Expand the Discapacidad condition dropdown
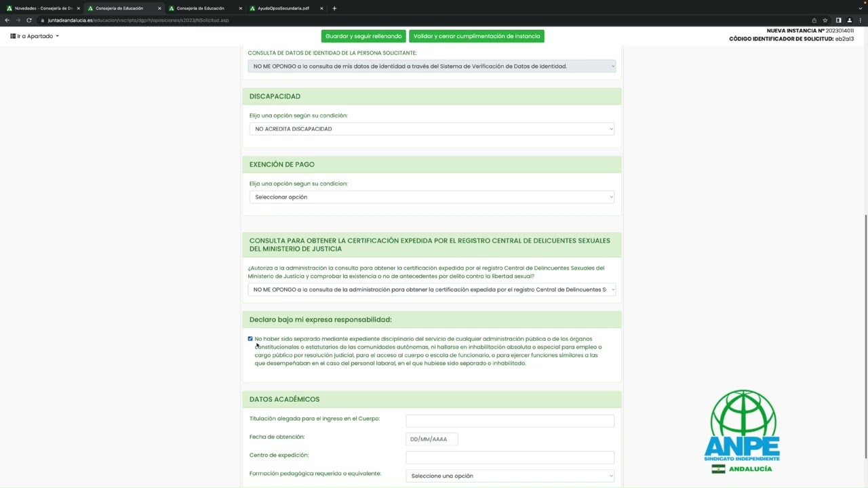Screen dimensions: 868x488 coord(432,129)
